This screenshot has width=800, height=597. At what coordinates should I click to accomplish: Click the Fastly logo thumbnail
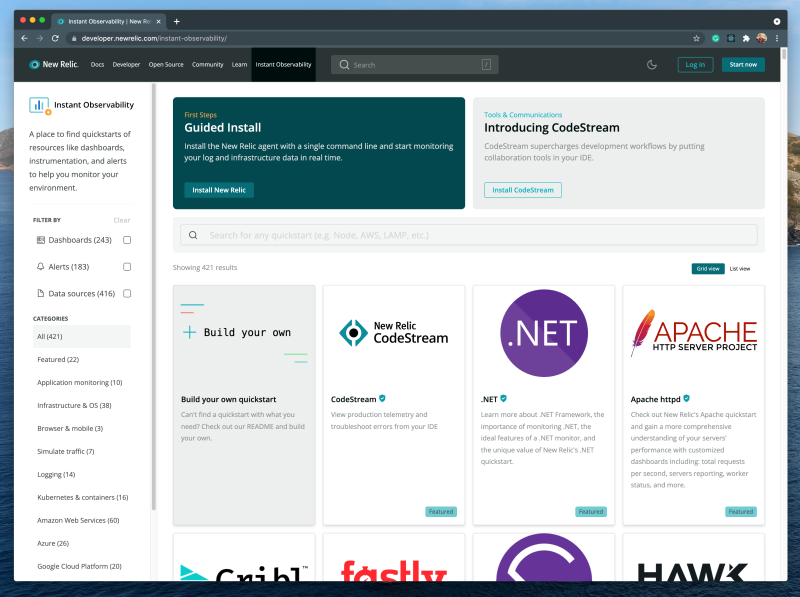click(393, 570)
